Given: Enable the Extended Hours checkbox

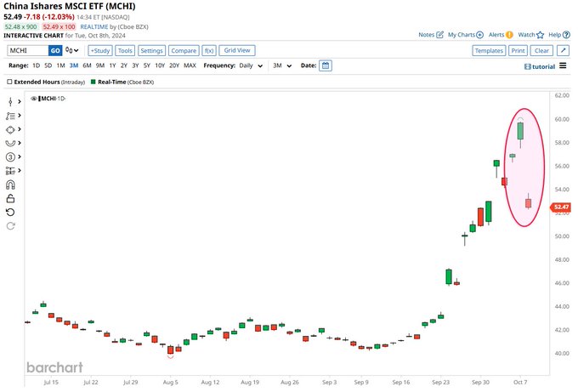Looking at the screenshot, I should [9, 82].
